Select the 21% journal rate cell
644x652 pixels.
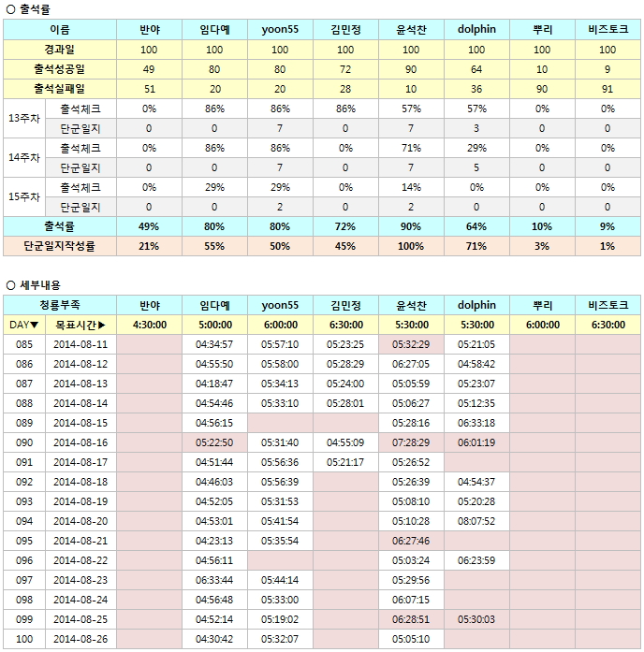(150, 246)
